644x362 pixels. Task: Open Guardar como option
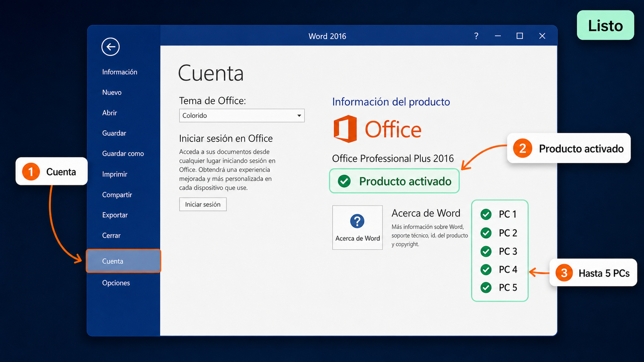(x=123, y=153)
